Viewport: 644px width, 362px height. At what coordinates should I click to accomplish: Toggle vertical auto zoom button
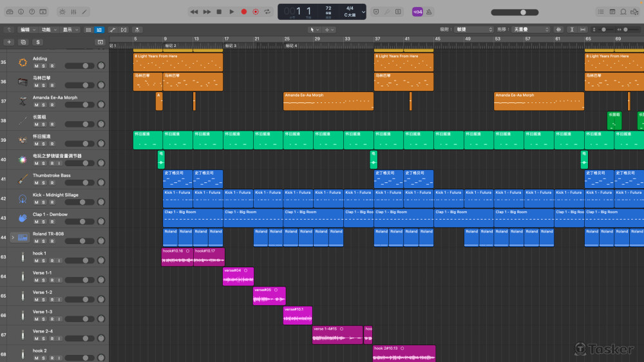click(x=572, y=30)
